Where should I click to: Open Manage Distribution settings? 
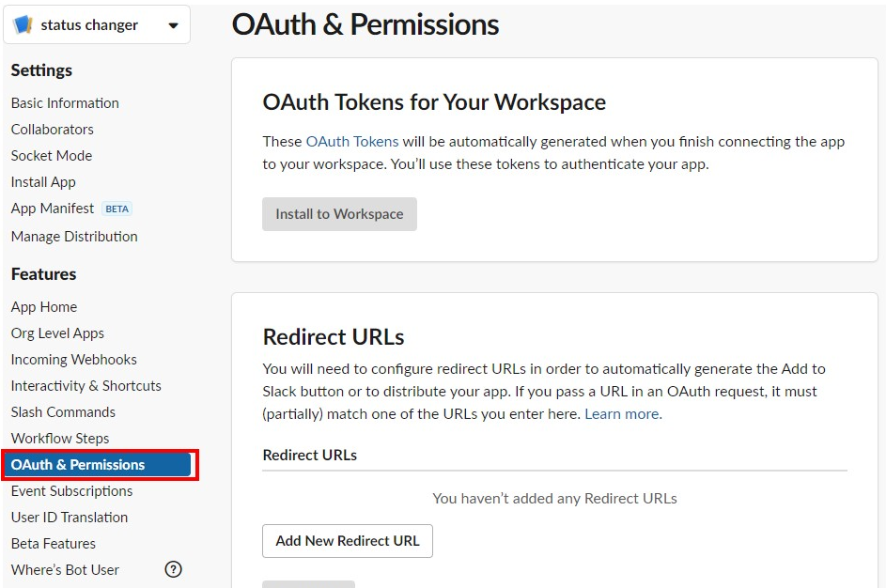[x=74, y=237]
